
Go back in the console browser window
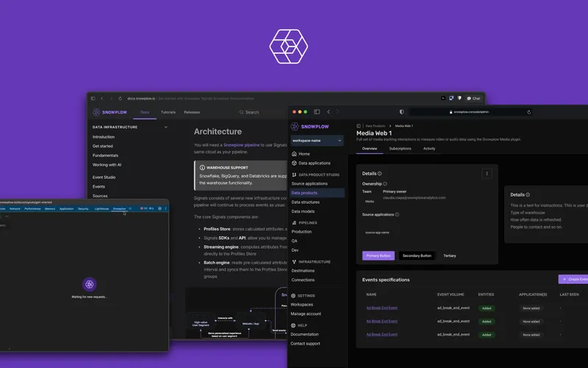tap(329, 112)
